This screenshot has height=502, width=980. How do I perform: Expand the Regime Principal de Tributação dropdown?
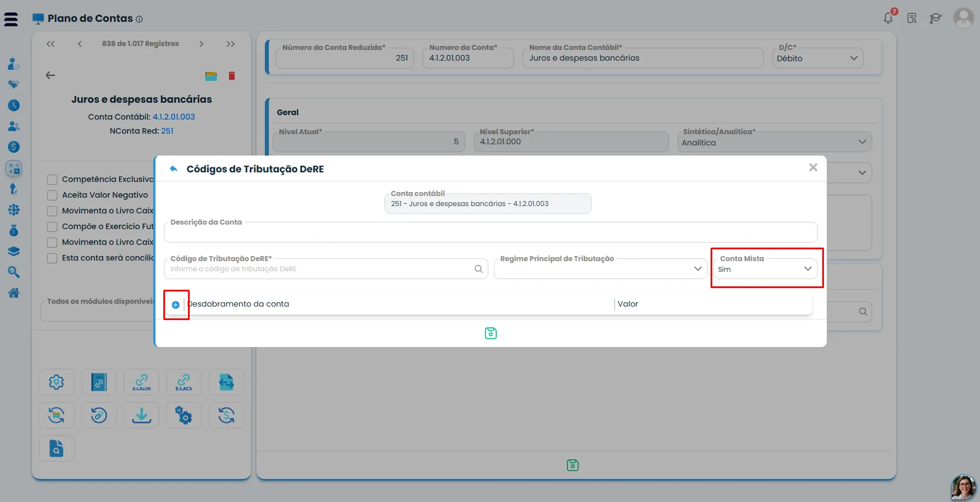601,269
